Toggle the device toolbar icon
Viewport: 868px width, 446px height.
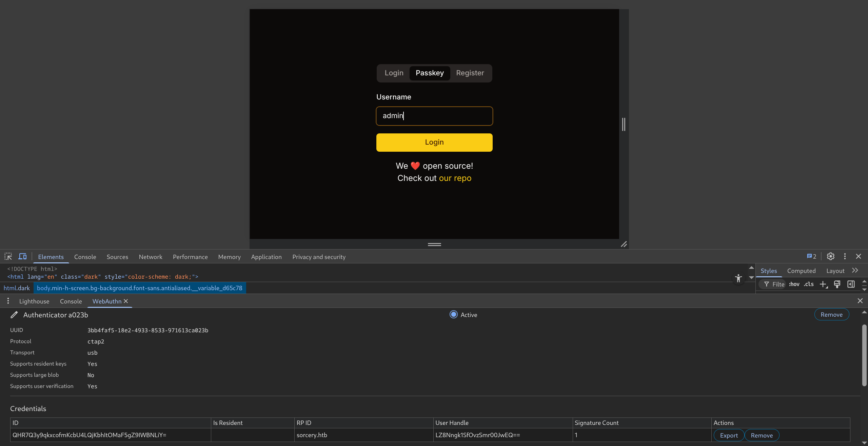click(x=22, y=257)
